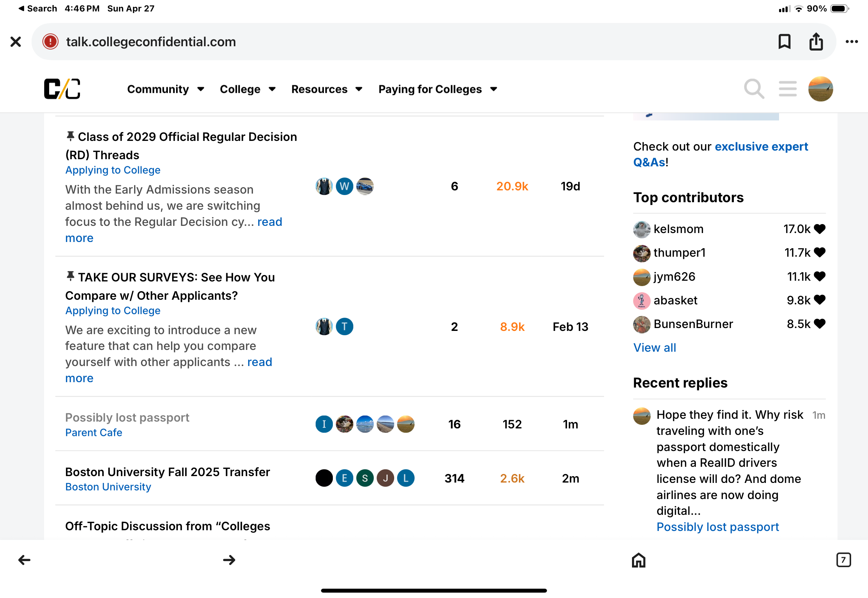Open kelsmom's contributor profile

(x=678, y=229)
